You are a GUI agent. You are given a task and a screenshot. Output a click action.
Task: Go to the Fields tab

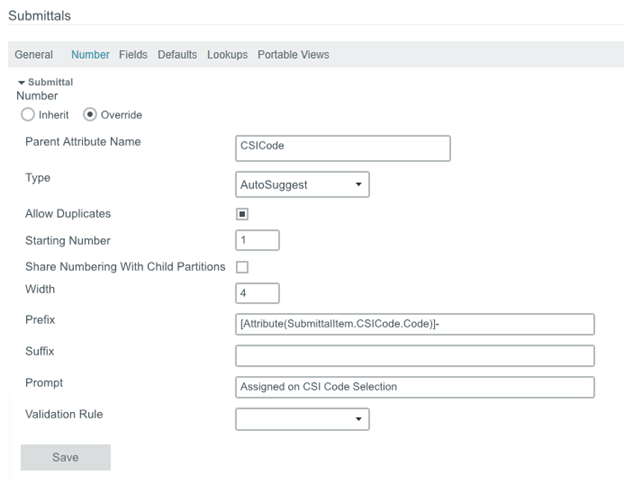click(133, 54)
